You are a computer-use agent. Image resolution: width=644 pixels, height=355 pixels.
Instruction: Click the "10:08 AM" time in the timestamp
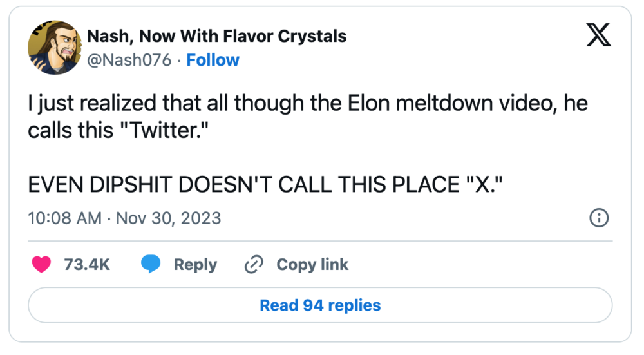pyautogui.click(x=64, y=218)
